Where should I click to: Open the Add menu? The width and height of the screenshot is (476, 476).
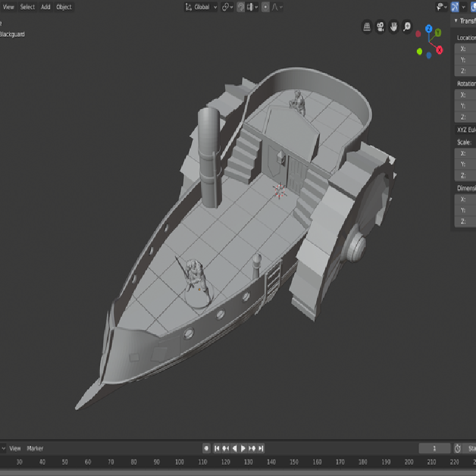(x=46, y=7)
